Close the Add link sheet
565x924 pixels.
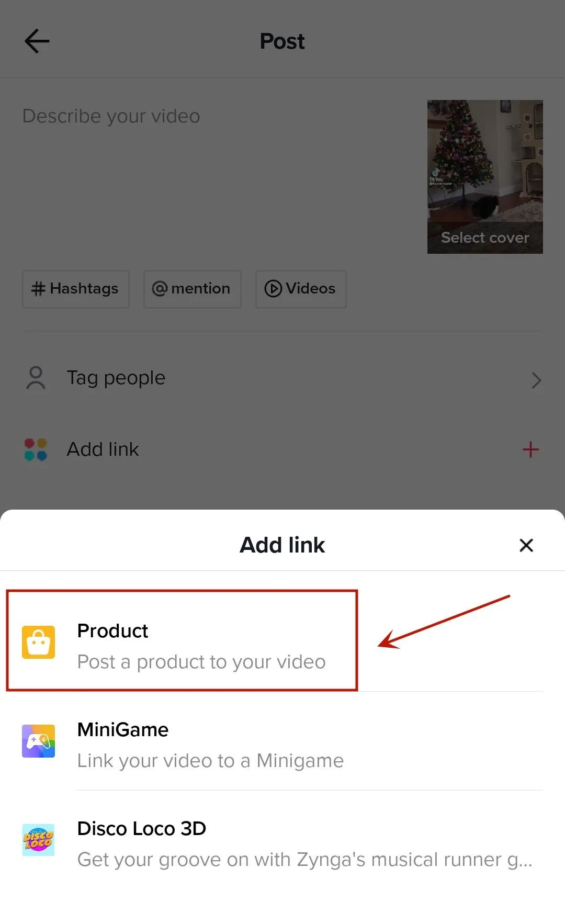pos(526,545)
